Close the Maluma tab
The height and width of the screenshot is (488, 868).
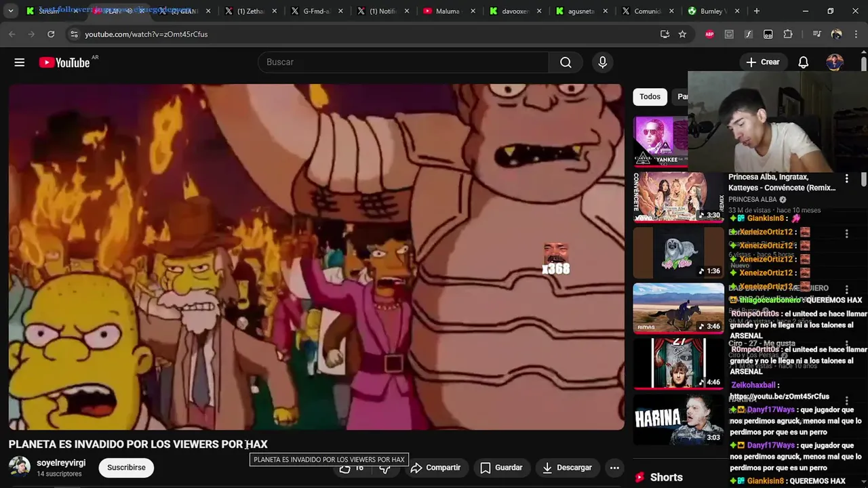point(473,11)
